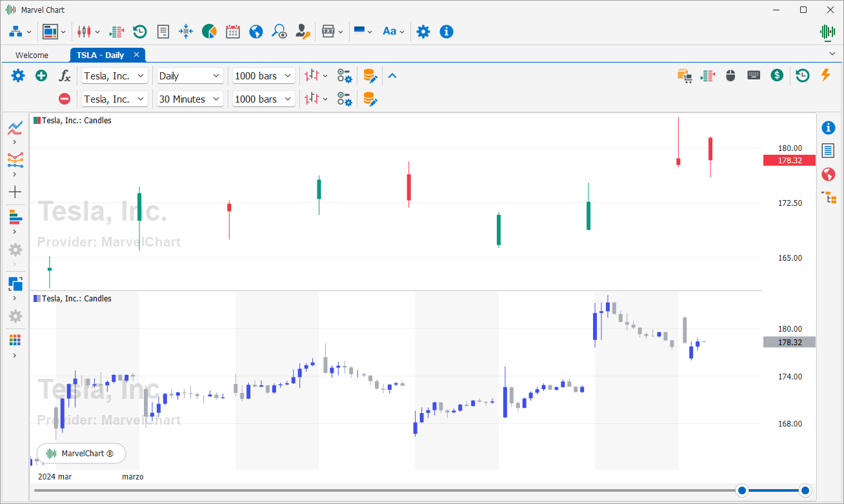Open the Daily timeframe dropdown
This screenshot has width=844, height=504.
coord(190,76)
